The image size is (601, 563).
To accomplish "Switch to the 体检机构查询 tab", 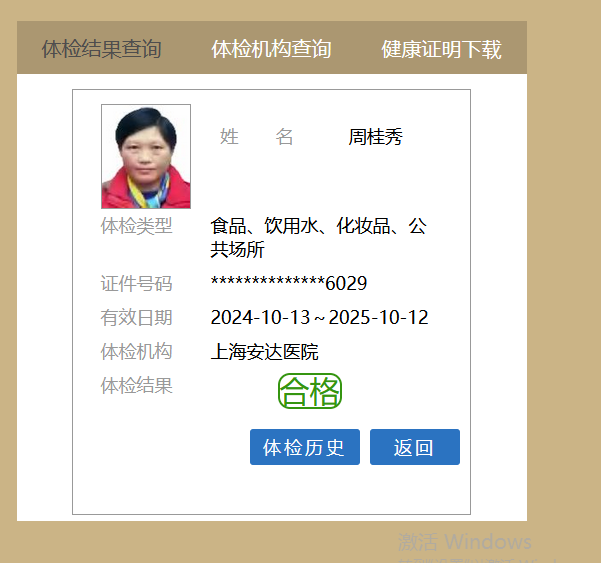I will coord(271,49).
